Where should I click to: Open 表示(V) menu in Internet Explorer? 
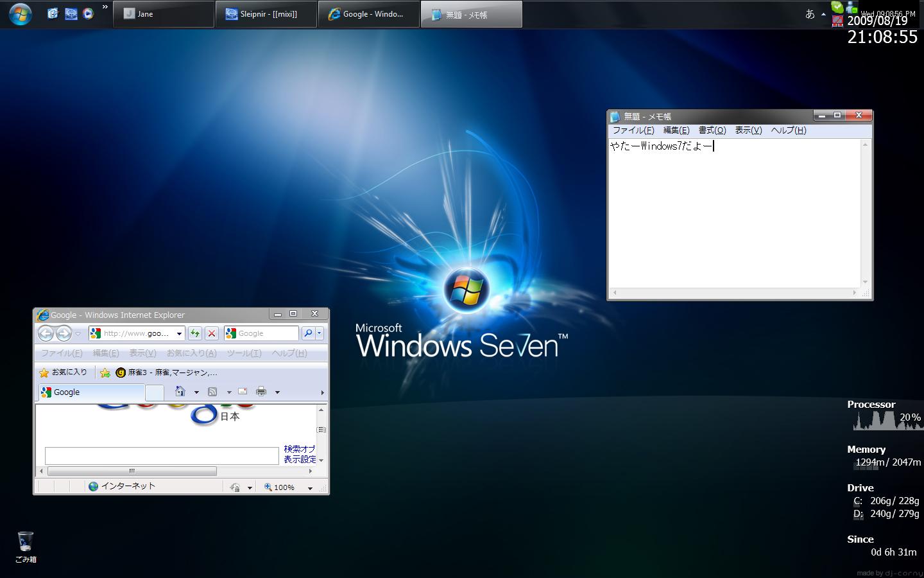pyautogui.click(x=142, y=353)
